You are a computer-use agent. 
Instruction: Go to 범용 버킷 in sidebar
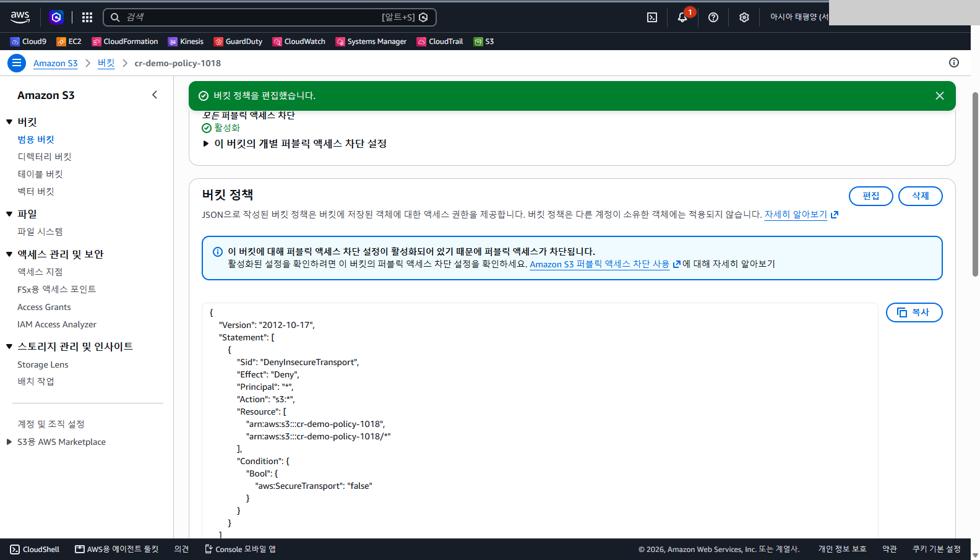[x=36, y=140]
